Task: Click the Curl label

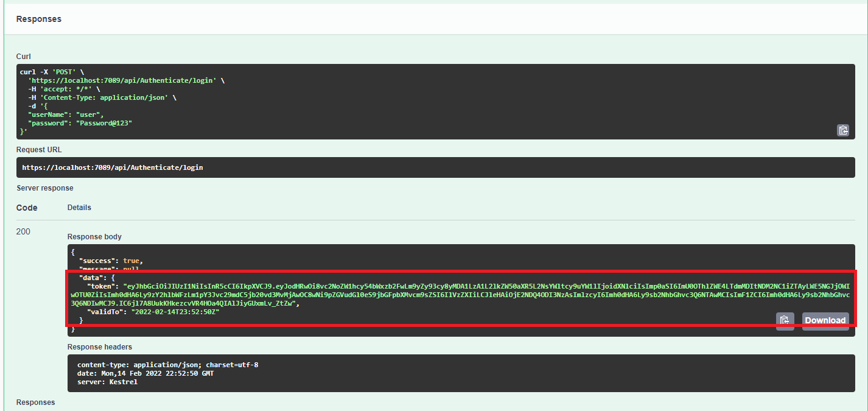Action: click(24, 57)
